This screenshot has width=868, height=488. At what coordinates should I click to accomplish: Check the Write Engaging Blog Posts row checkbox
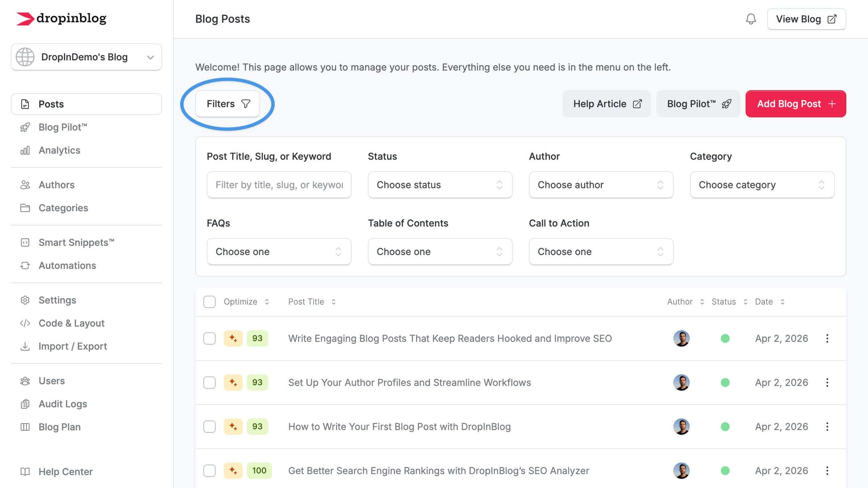[209, 339]
